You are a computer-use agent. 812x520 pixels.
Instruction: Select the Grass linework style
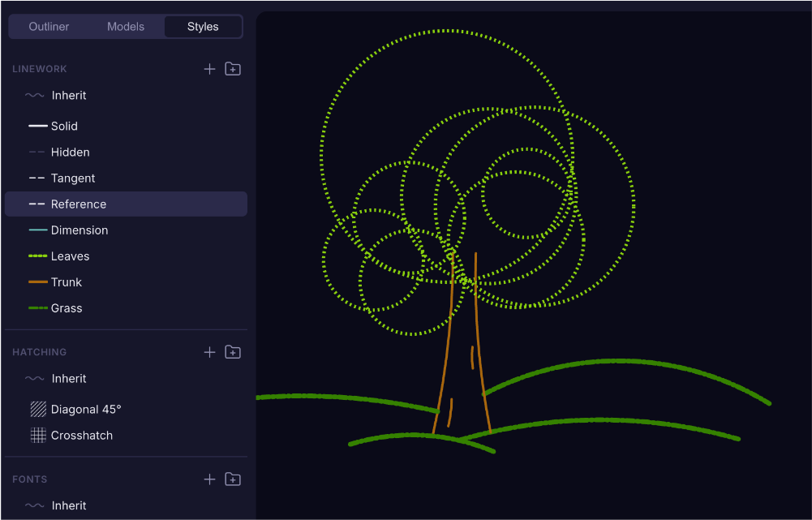pos(66,308)
